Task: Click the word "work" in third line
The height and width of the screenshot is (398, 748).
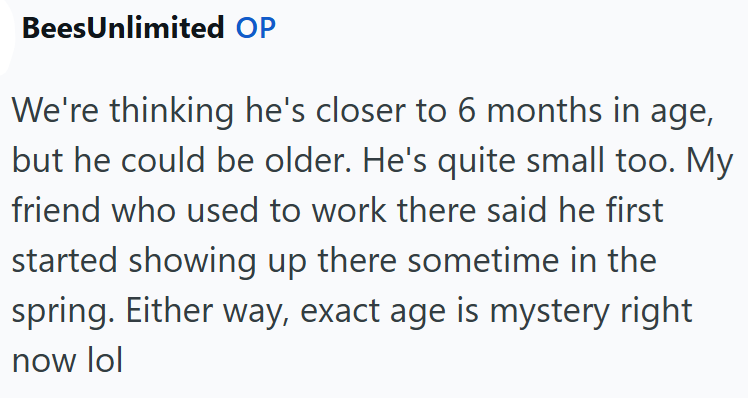Action: point(349,210)
